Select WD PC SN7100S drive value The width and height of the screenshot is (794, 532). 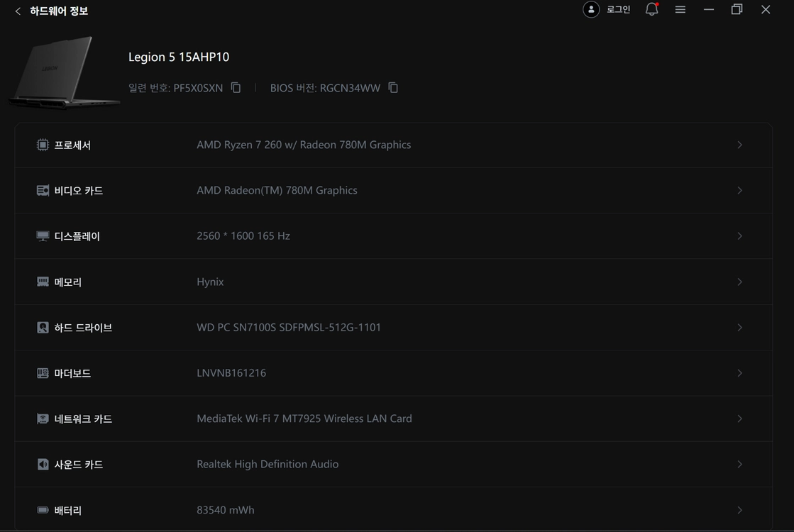click(x=289, y=328)
